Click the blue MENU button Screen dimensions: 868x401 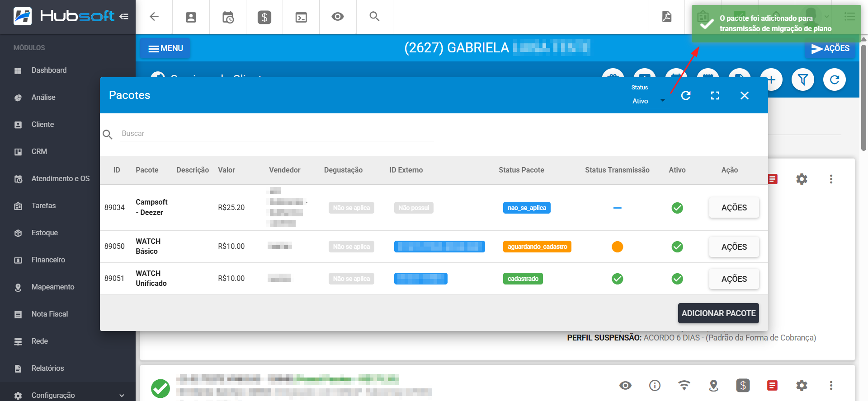[165, 48]
